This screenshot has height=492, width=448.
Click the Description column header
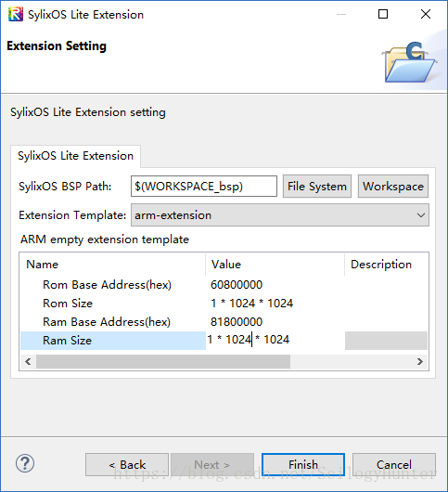386,265
